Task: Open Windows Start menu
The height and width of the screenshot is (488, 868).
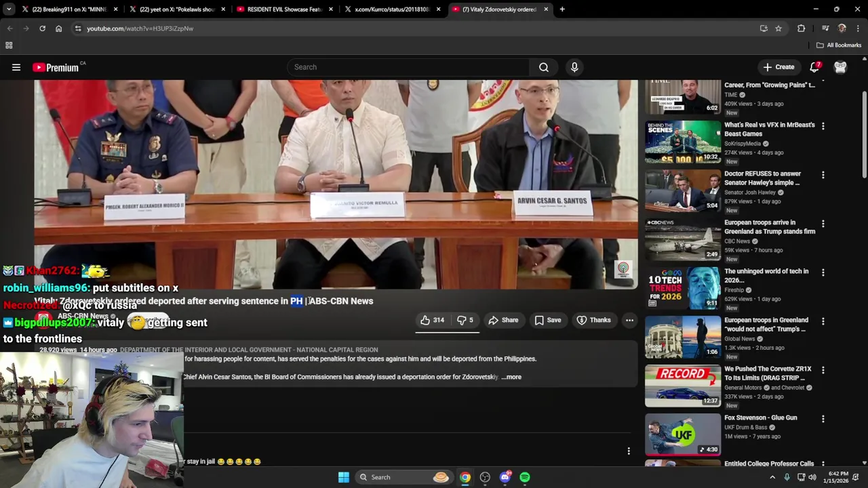Action: click(x=344, y=477)
